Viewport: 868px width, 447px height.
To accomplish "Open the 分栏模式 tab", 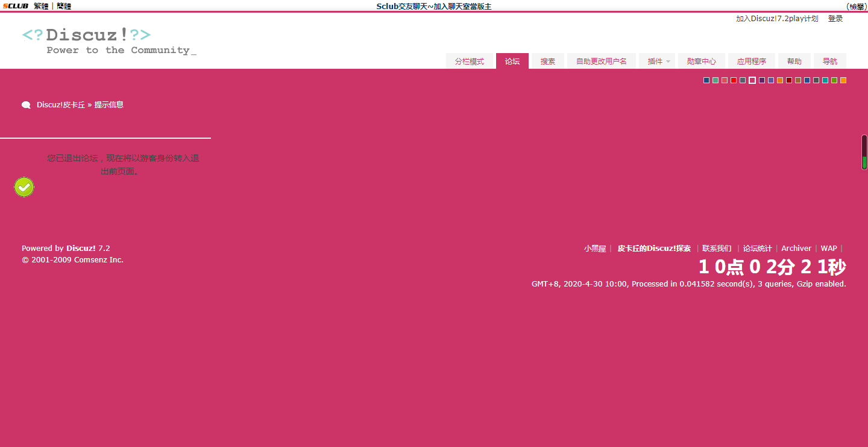I will 469,62.
